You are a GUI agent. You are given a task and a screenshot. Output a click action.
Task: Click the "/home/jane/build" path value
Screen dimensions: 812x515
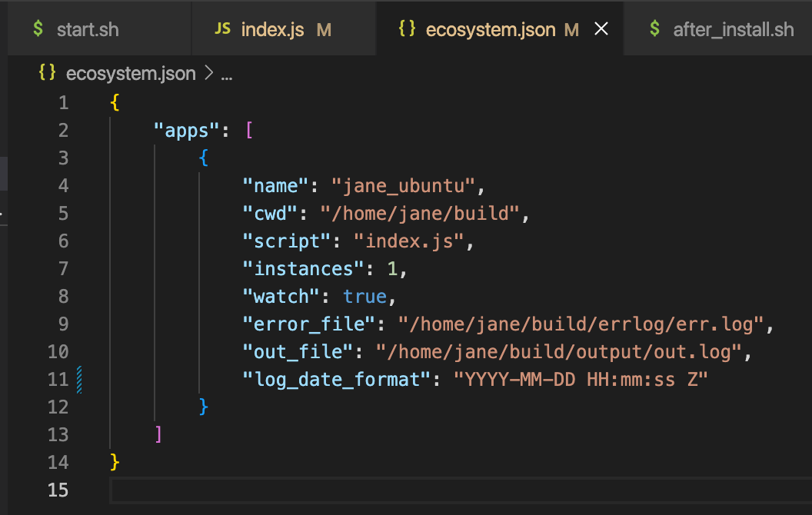(420, 213)
